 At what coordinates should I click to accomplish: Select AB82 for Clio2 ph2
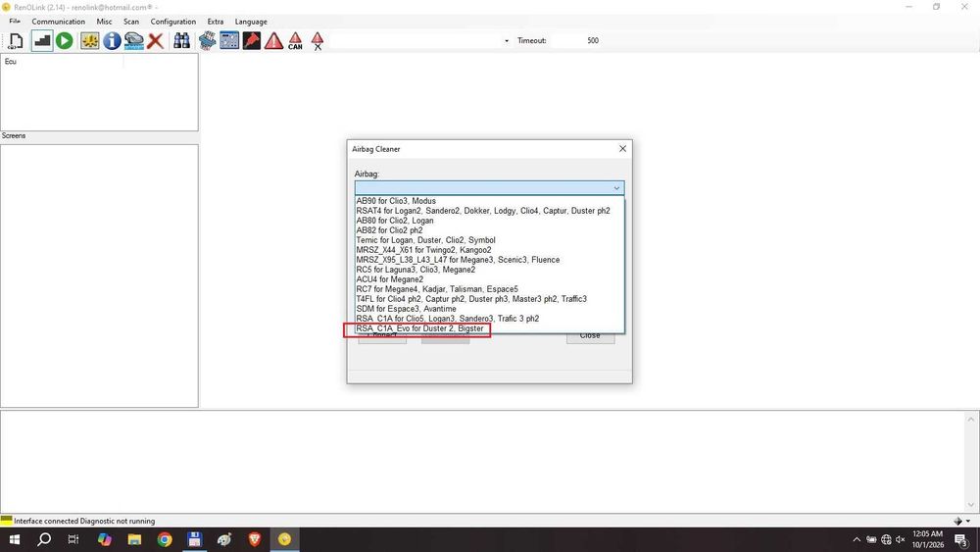(x=489, y=230)
